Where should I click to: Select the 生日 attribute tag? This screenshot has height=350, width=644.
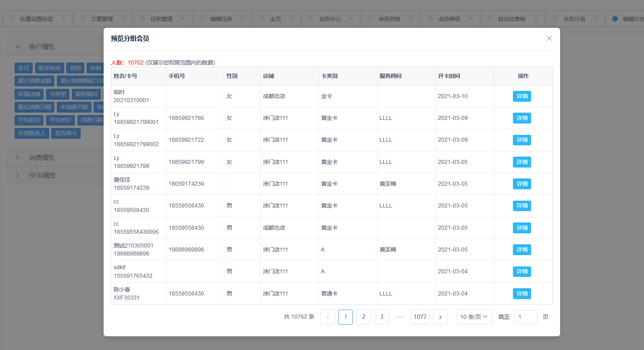(23, 68)
